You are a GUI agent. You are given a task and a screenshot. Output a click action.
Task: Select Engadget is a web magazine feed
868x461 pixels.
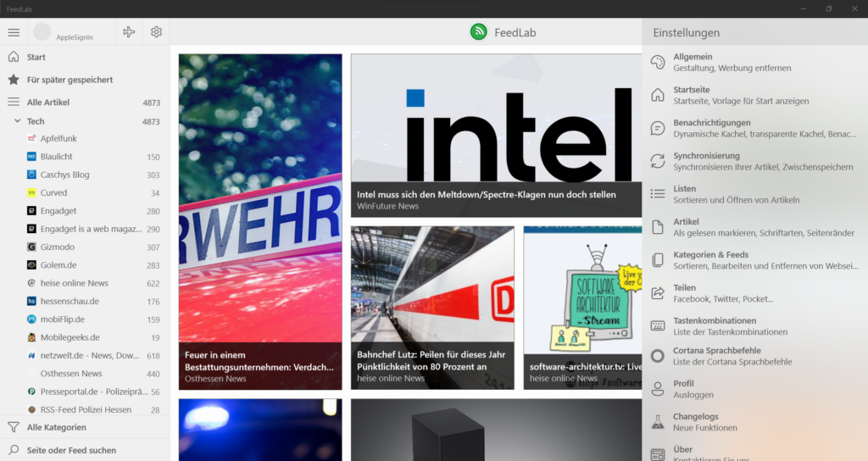click(85, 229)
